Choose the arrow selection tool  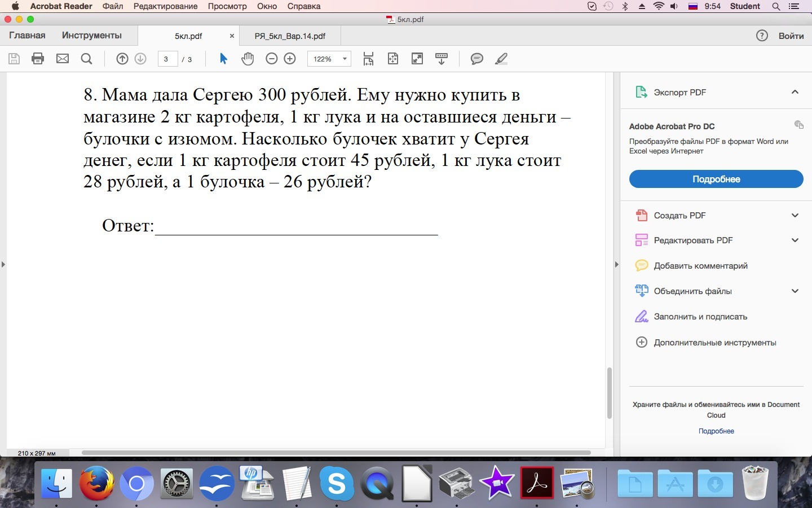click(x=223, y=59)
